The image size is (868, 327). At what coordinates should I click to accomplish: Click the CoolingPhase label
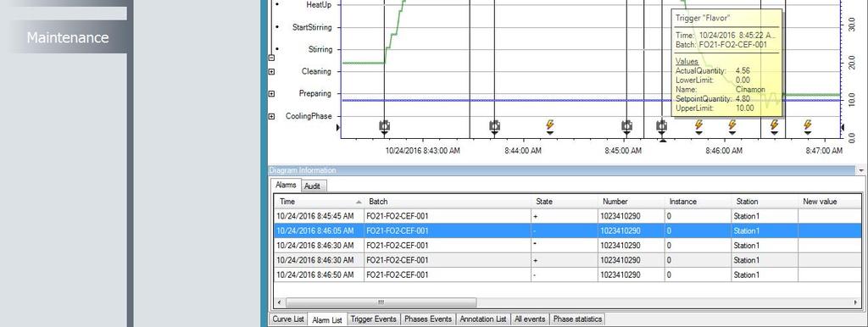point(309,116)
